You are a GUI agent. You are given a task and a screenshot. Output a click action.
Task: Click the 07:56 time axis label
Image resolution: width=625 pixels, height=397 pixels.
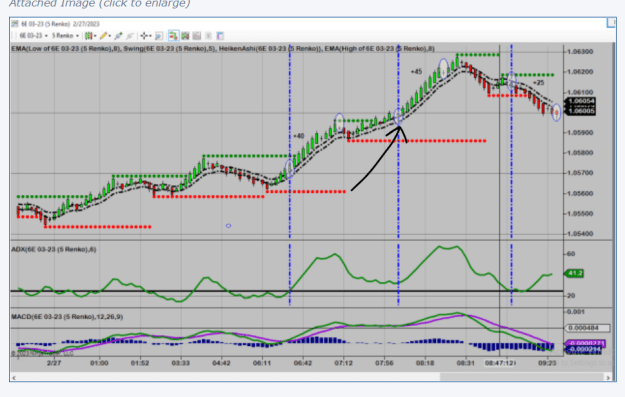384,363
